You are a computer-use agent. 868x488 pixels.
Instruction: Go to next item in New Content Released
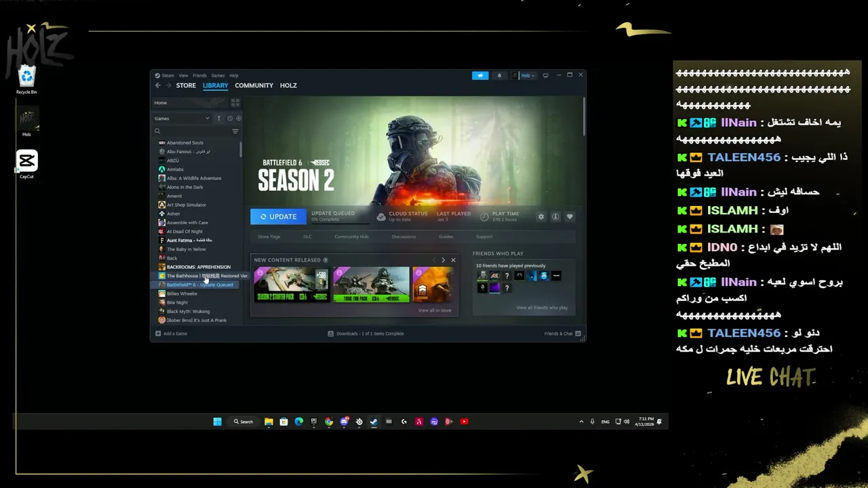[x=443, y=260]
